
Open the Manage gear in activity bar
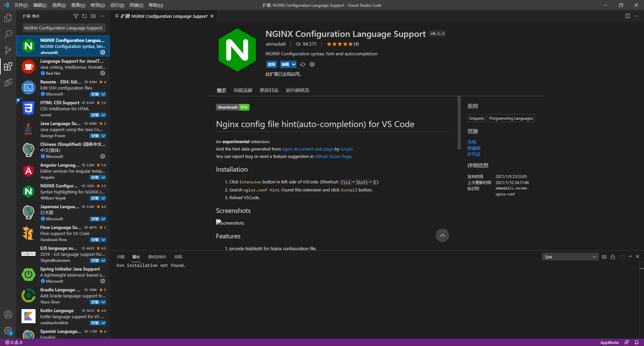pyautogui.click(x=8, y=331)
